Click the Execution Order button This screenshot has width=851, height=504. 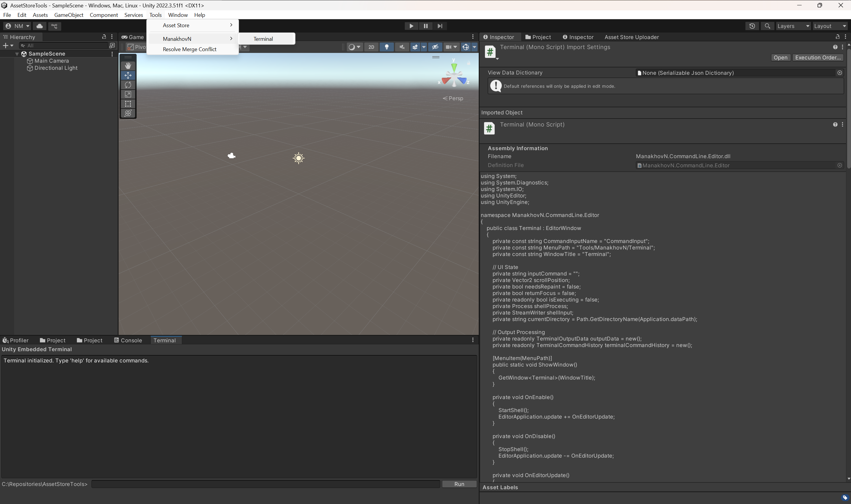[x=818, y=57]
